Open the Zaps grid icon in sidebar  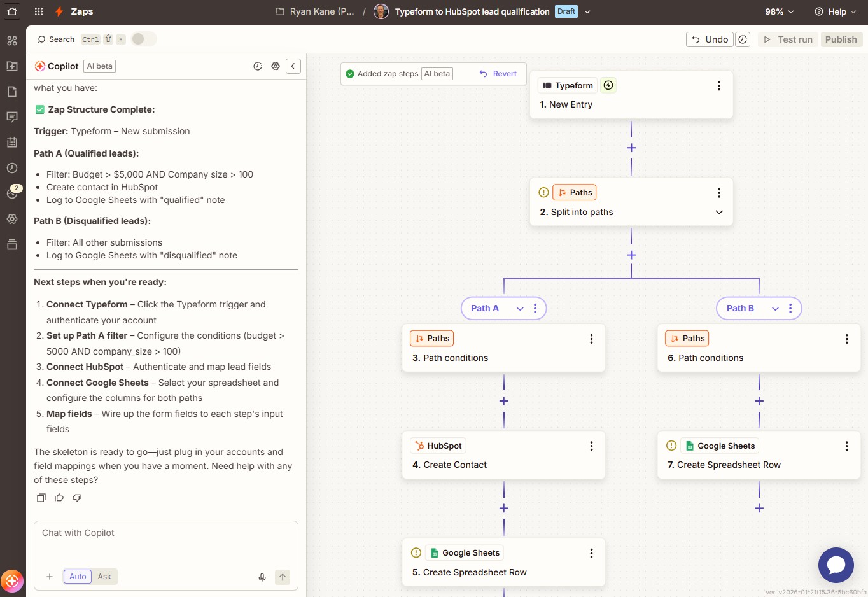11,40
